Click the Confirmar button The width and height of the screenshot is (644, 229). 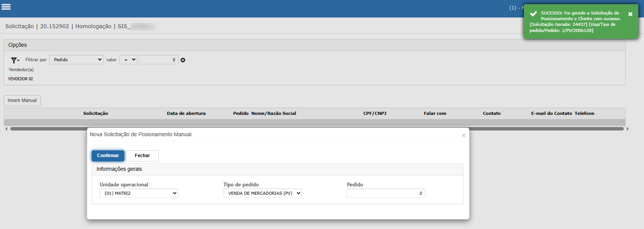108,156
